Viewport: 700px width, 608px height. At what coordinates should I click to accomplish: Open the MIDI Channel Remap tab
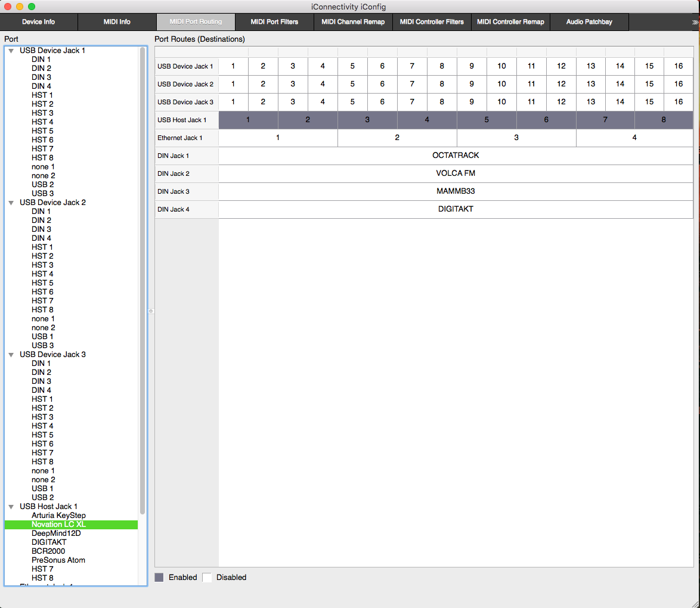(353, 22)
